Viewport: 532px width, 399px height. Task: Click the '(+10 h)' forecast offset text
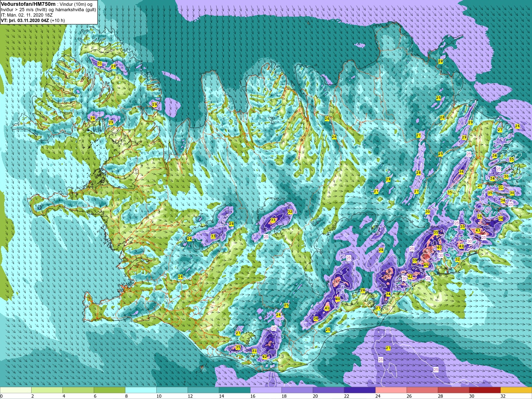pyautogui.click(x=57, y=20)
